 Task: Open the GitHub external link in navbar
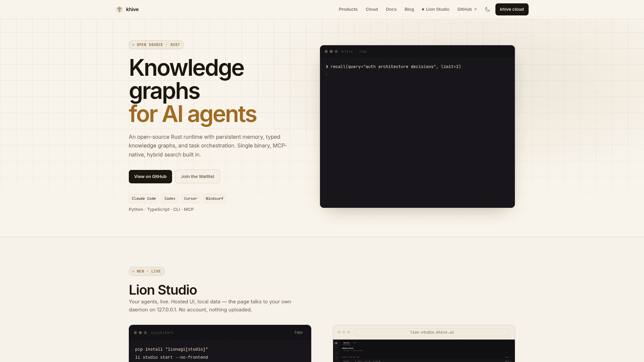coord(467,9)
